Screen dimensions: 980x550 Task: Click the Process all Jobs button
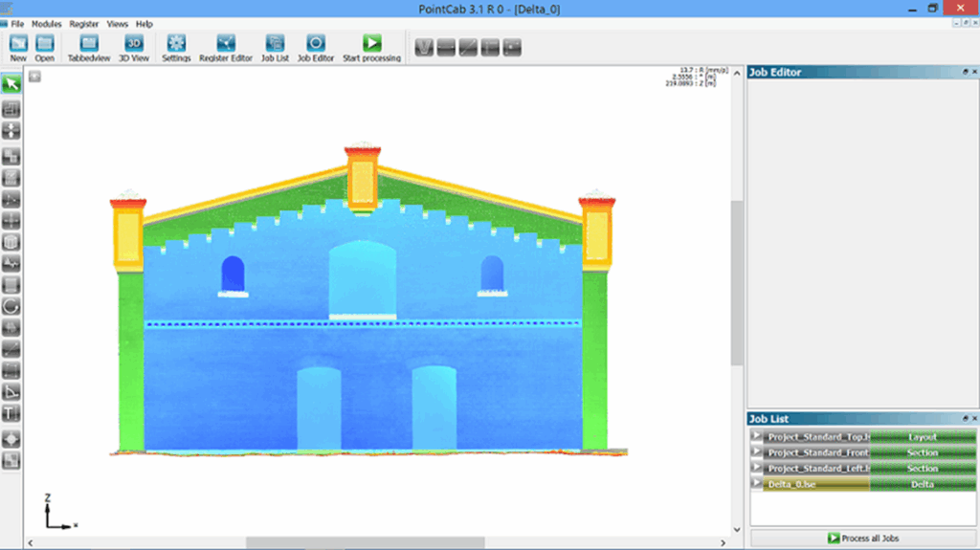coord(863,539)
